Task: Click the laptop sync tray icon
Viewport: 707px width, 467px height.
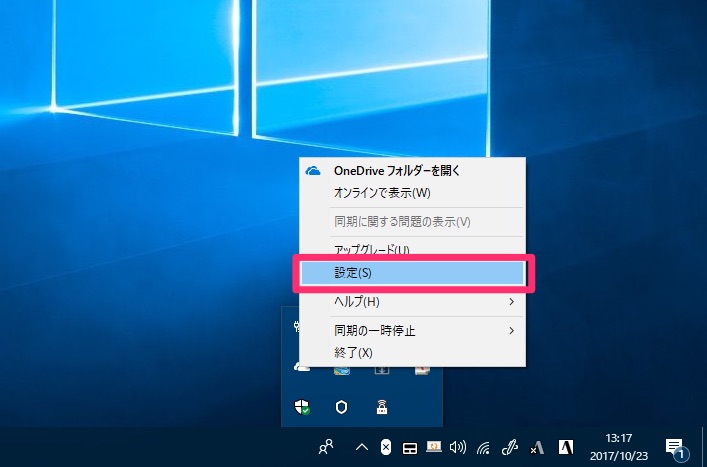Action: point(434,447)
